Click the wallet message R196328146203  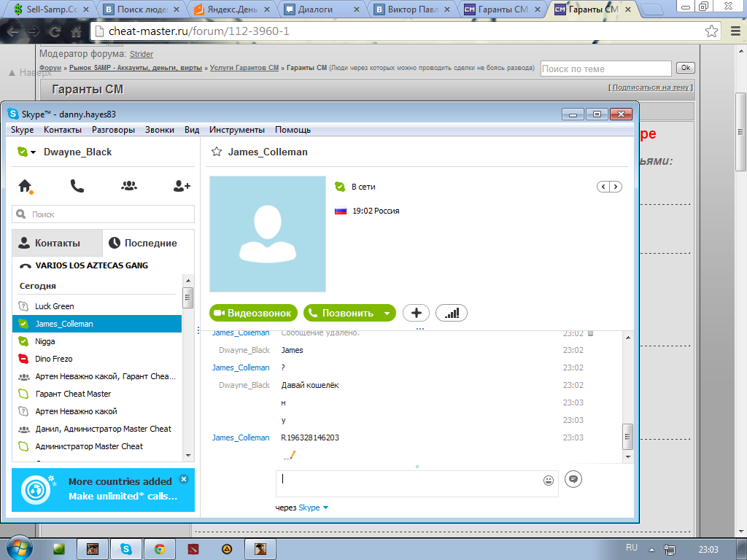pyautogui.click(x=310, y=437)
